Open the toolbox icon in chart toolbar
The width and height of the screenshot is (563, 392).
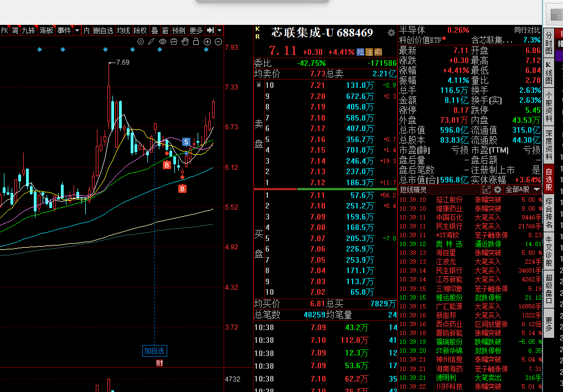click(174, 41)
